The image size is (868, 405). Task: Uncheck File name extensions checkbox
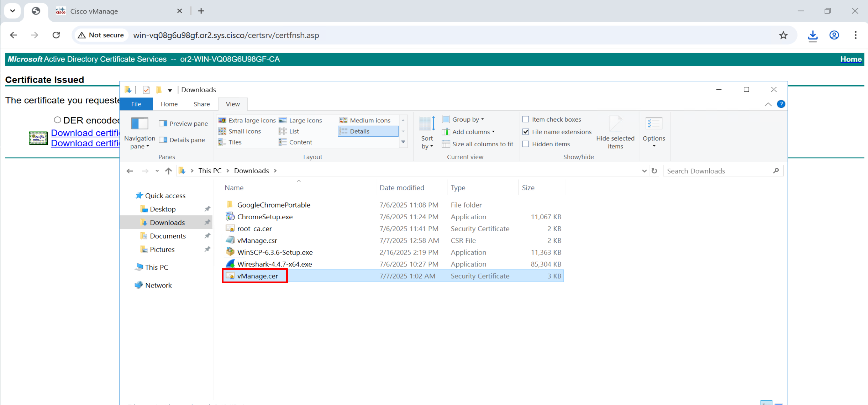click(526, 132)
